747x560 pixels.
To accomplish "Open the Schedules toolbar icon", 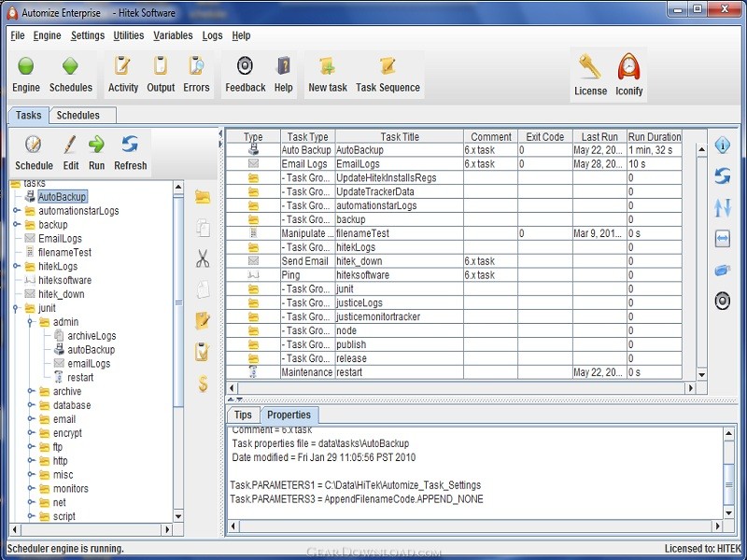I will point(70,65).
